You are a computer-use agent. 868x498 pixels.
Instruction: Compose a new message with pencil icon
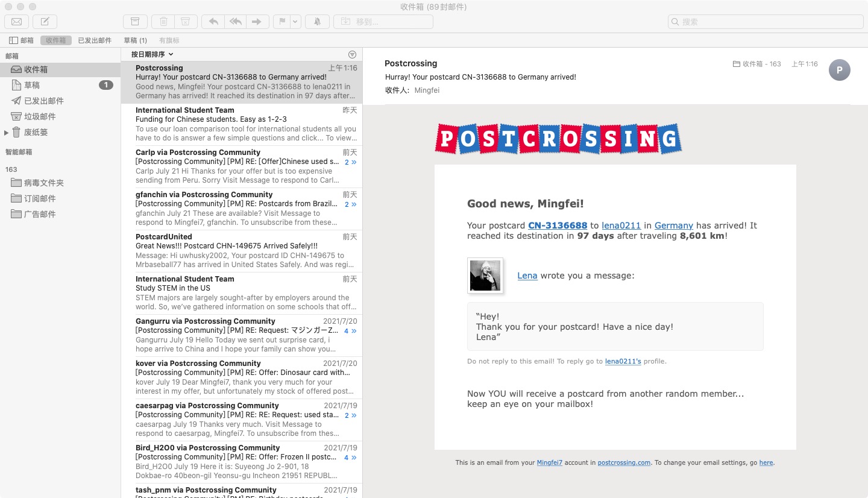(45, 22)
